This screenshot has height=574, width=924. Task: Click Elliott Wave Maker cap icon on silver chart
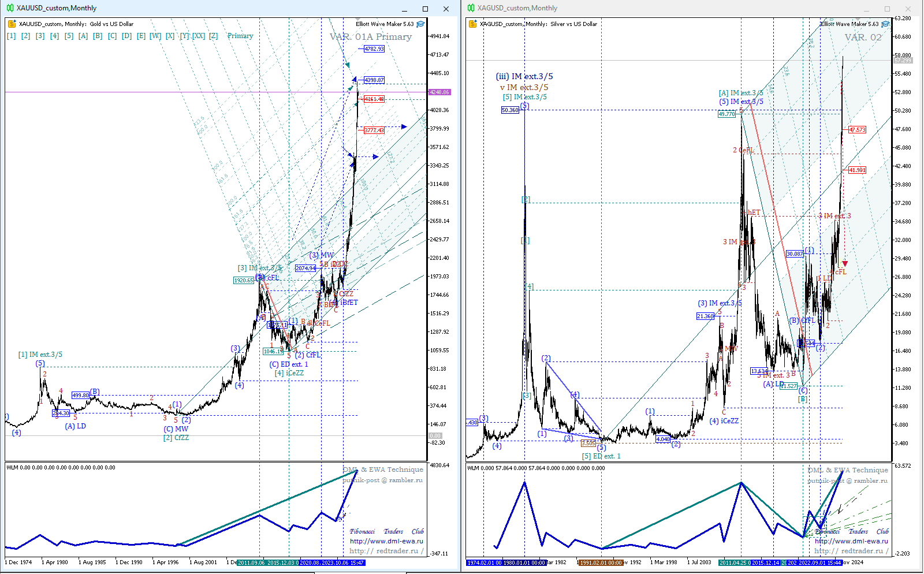pyautogui.click(x=885, y=24)
